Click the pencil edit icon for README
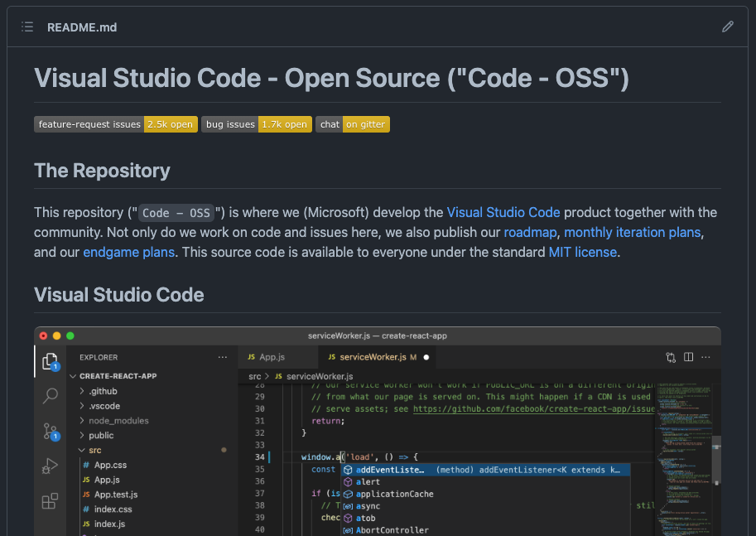 tap(727, 27)
